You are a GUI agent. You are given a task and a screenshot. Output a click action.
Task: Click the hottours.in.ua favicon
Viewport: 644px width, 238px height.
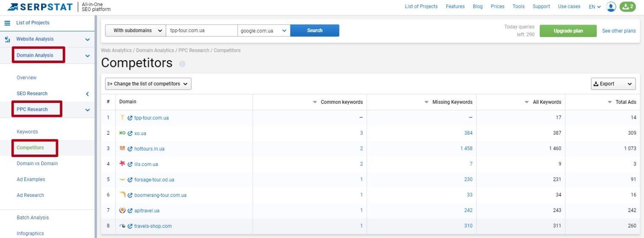122,148
